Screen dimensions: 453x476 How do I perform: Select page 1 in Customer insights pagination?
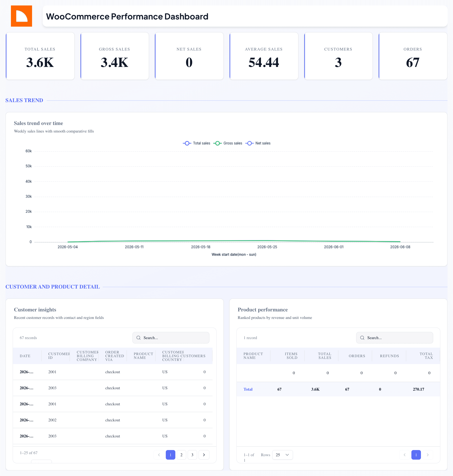coord(171,455)
